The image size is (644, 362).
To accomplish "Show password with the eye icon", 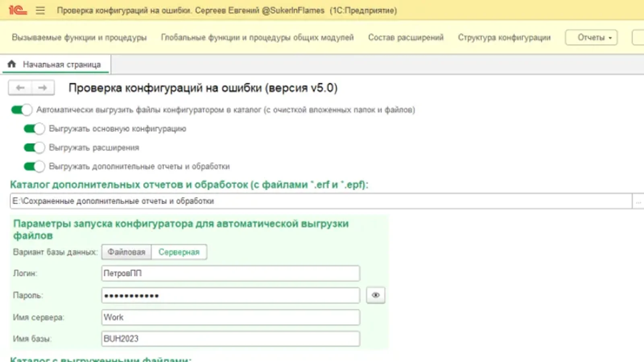I will click(376, 295).
